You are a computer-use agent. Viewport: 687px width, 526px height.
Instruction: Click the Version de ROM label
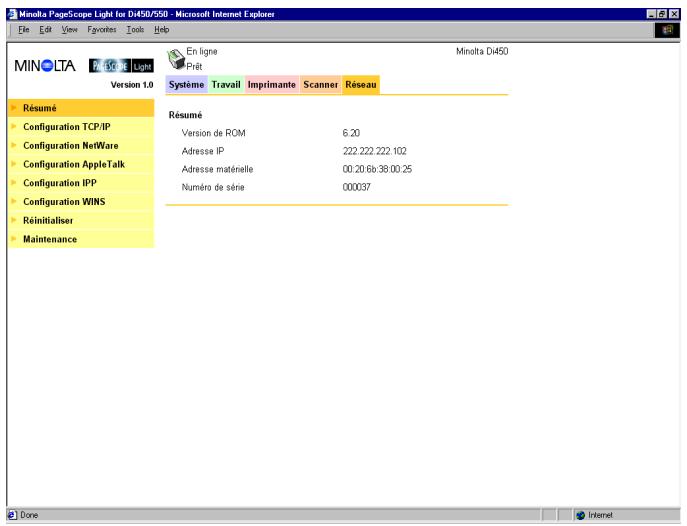coord(213,133)
